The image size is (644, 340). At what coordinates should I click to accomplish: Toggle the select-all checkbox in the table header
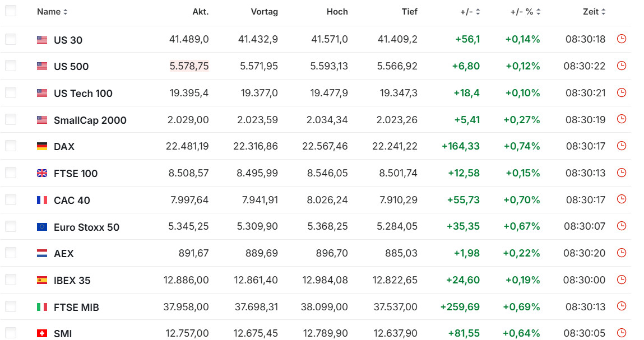coord(11,11)
